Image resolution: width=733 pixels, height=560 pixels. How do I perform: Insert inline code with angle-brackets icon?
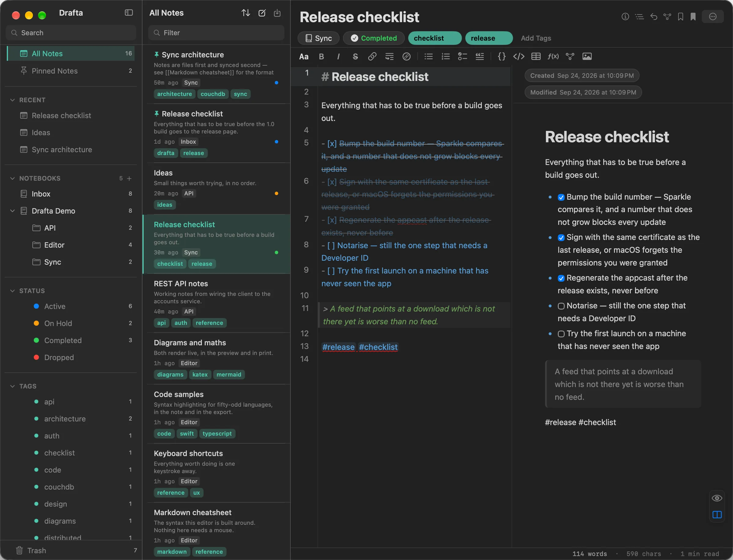(519, 56)
